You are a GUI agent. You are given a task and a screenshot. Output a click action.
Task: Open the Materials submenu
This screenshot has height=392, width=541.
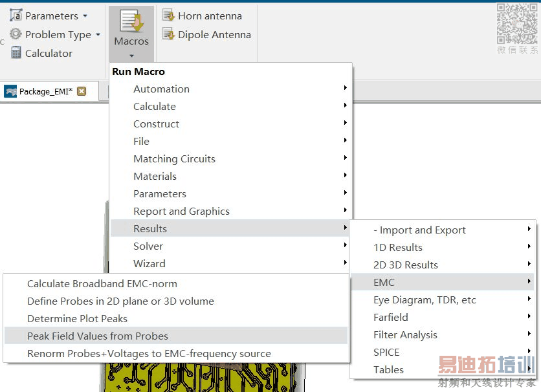pos(230,176)
